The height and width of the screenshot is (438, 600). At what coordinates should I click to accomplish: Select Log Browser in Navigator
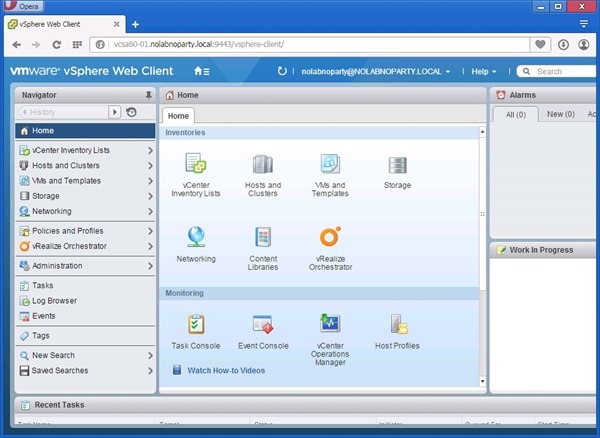click(x=54, y=301)
